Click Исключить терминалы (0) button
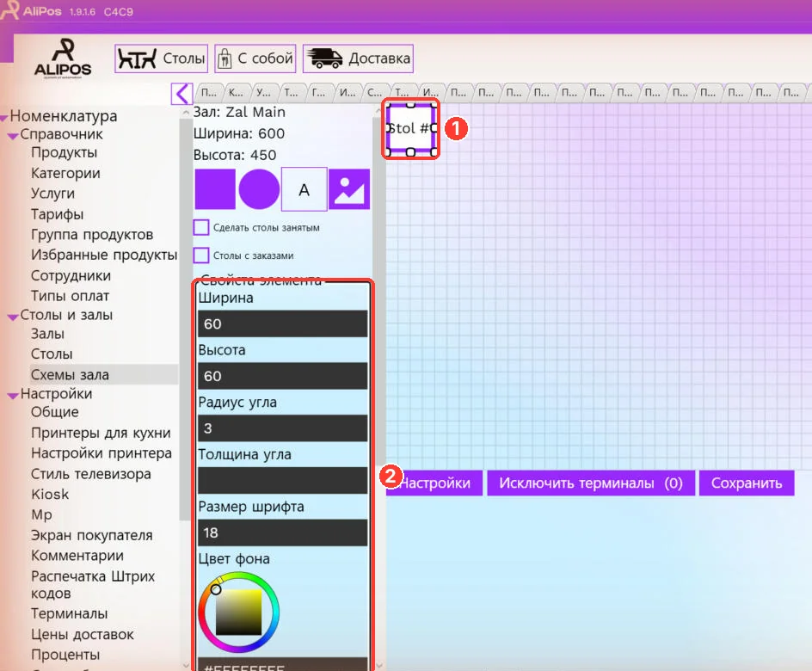 click(591, 483)
